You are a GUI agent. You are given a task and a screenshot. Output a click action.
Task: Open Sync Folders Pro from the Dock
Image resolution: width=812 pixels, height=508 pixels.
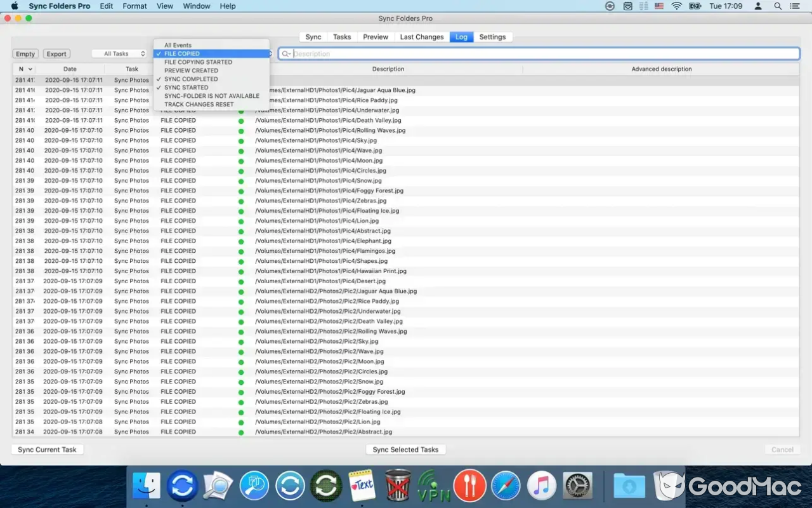pos(182,485)
